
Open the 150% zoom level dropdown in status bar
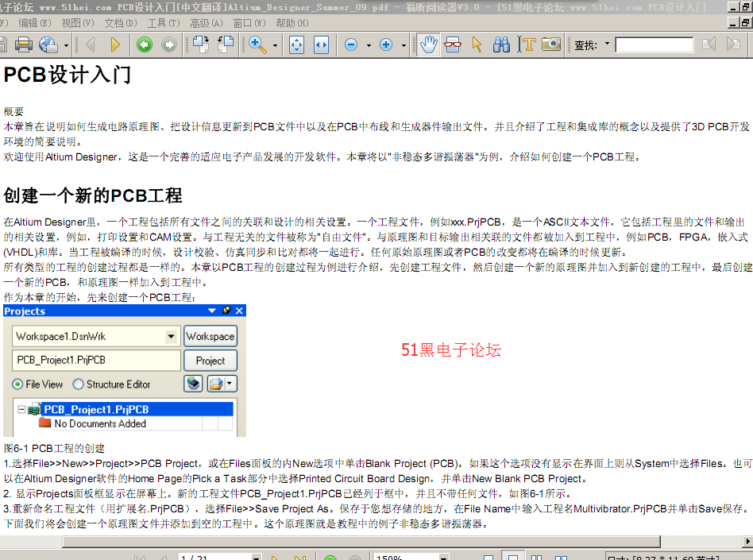tap(444, 558)
